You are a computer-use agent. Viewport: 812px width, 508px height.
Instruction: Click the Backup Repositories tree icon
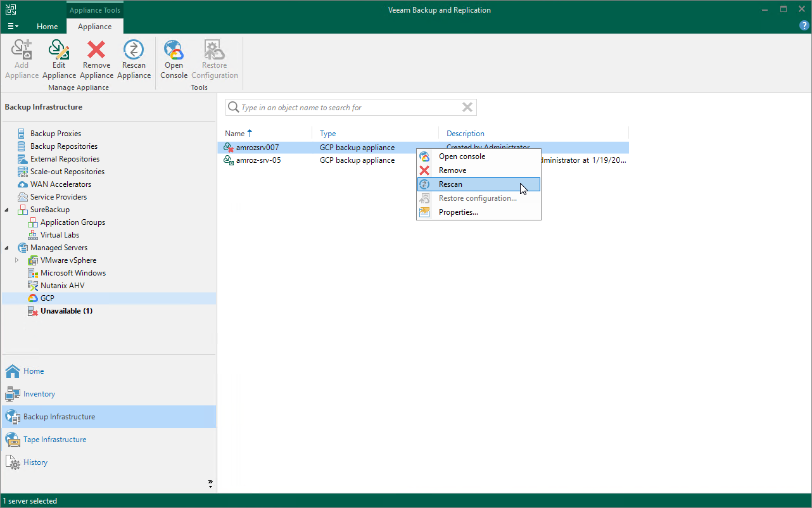[x=23, y=146]
